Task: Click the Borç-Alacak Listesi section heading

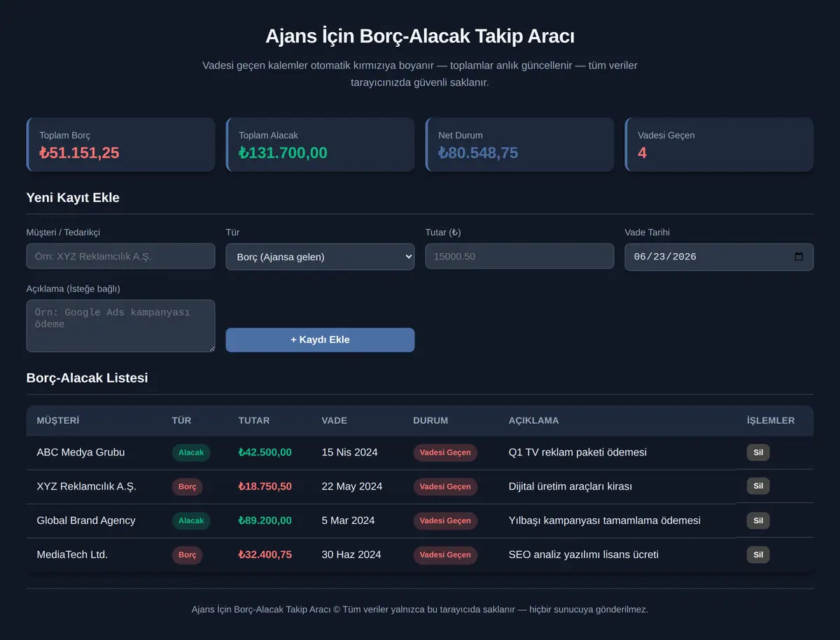Action: click(x=87, y=378)
